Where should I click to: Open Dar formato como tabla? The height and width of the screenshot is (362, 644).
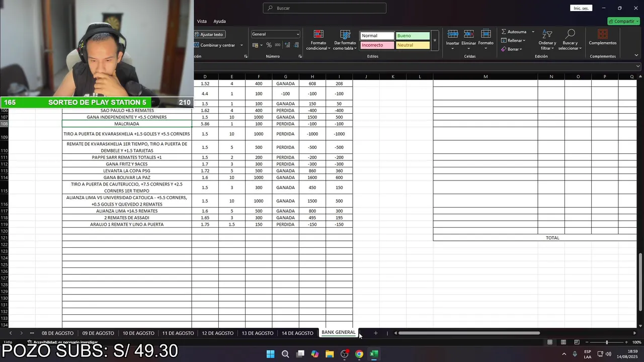tap(345, 40)
